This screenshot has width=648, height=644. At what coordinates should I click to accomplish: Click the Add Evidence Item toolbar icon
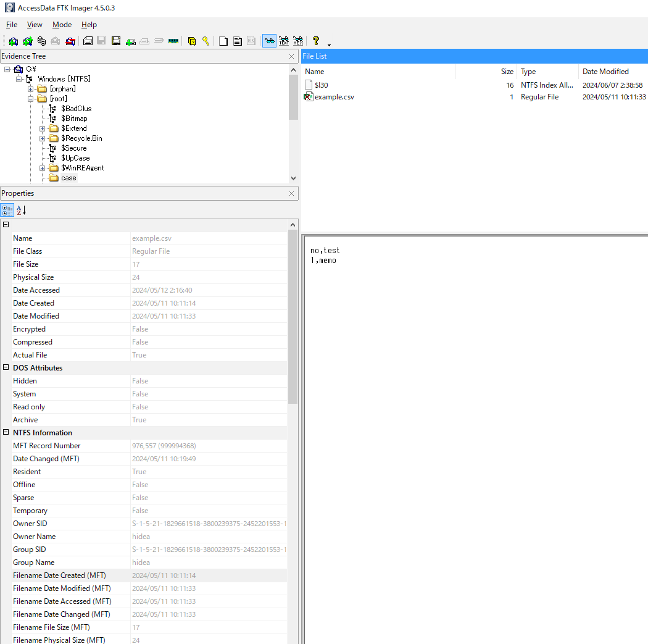[x=13, y=41]
